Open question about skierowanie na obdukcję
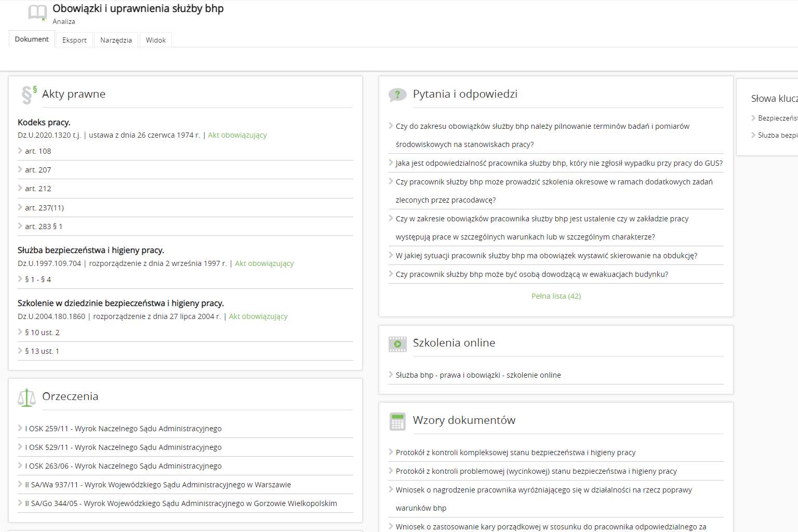Screen dimensions: 798x532 tap(546, 256)
